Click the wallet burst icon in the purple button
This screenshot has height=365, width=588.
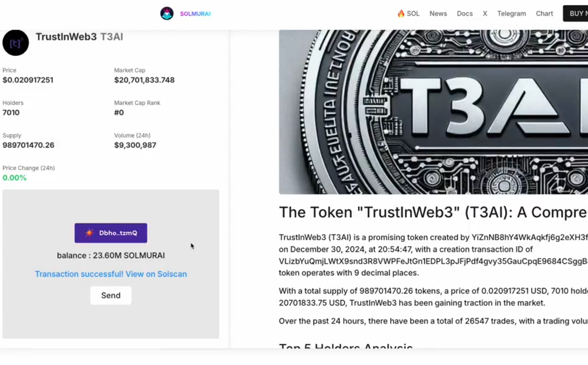pos(89,233)
